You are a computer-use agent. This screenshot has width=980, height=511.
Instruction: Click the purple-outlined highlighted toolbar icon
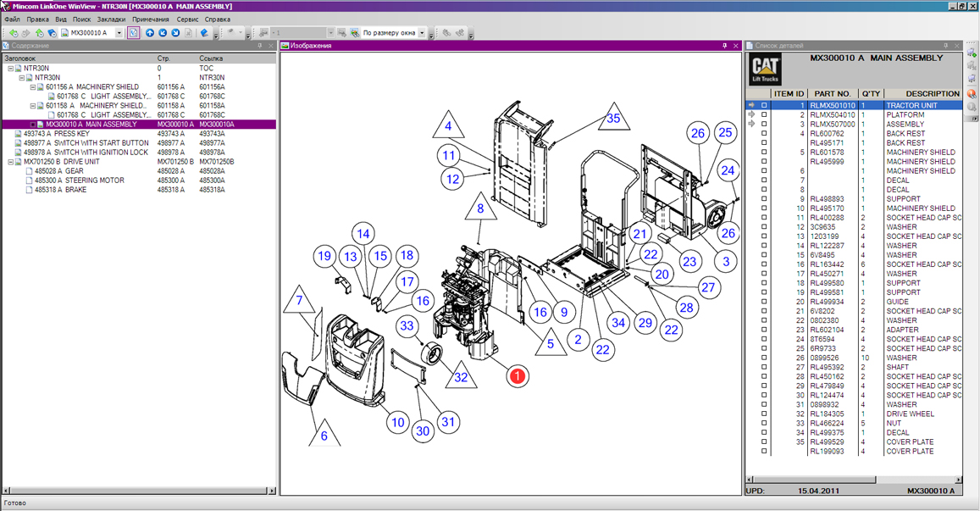click(134, 33)
